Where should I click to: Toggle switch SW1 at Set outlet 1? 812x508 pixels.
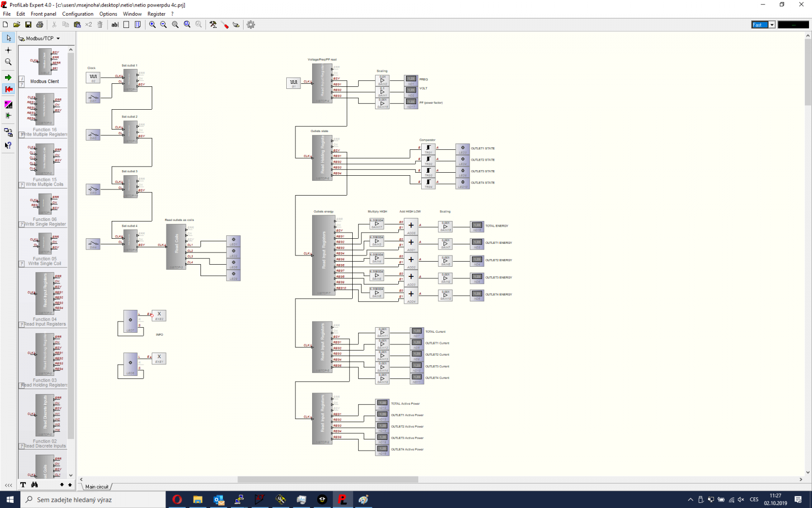pyautogui.click(x=93, y=98)
